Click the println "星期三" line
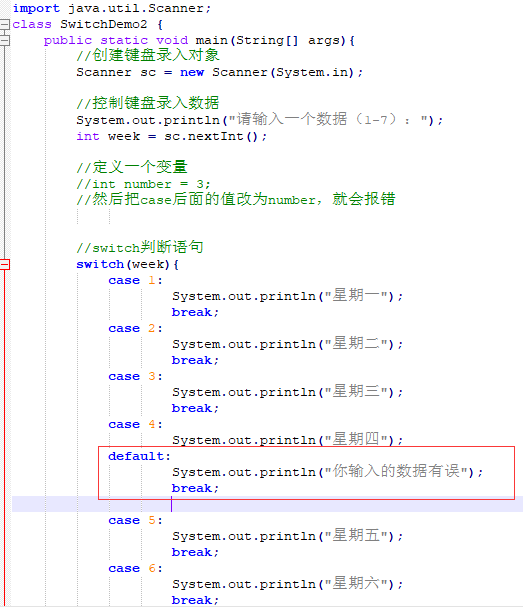Image resolution: width=523 pixels, height=607 pixels. tap(287, 392)
